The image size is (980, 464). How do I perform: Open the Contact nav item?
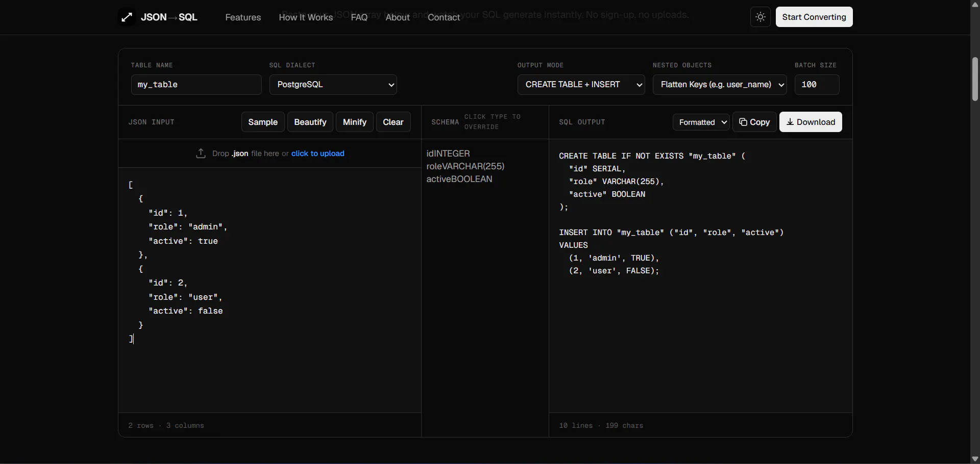coord(444,17)
